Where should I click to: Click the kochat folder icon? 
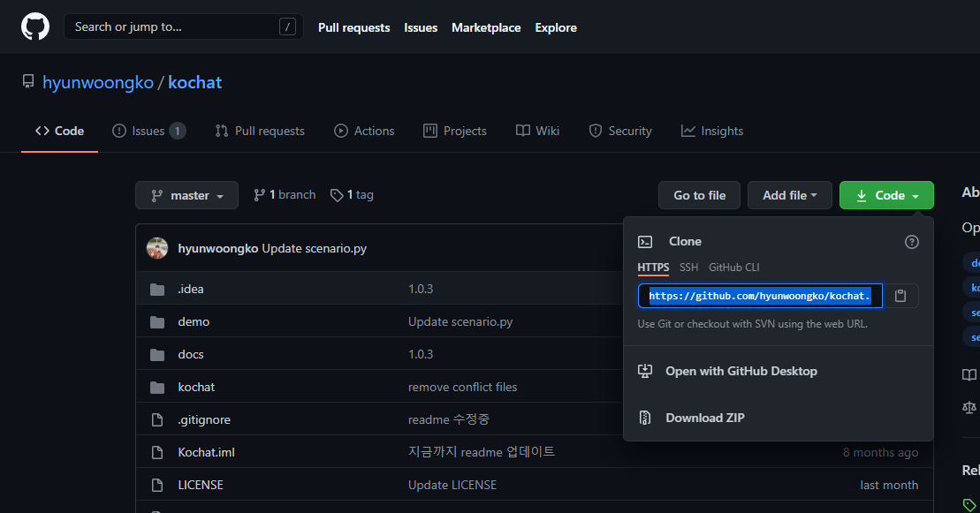point(157,388)
